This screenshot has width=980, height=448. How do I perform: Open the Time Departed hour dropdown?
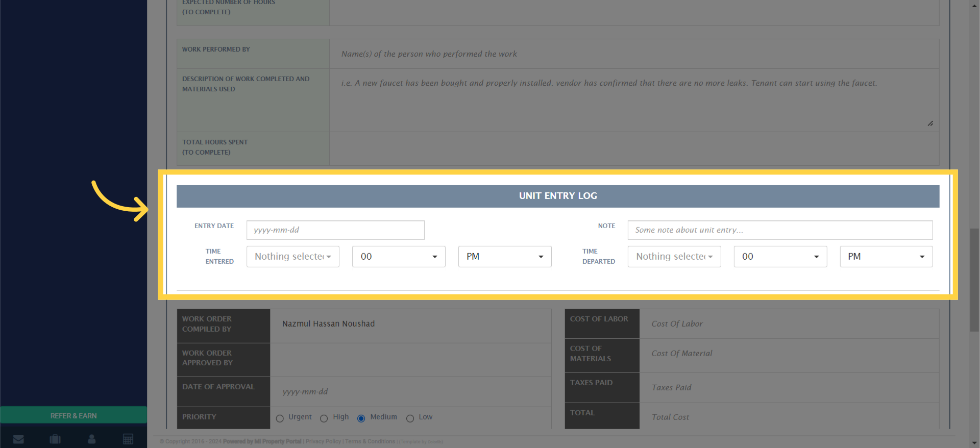pos(674,257)
